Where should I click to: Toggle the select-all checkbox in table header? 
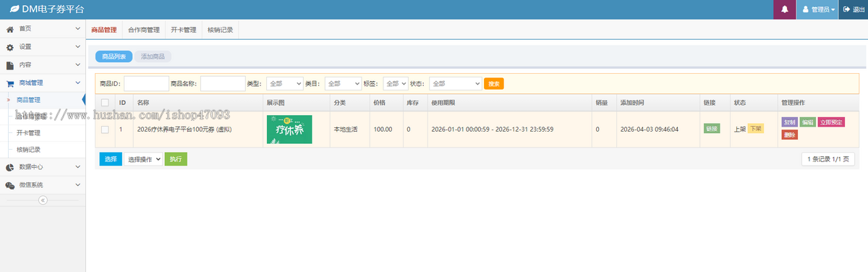coord(105,103)
